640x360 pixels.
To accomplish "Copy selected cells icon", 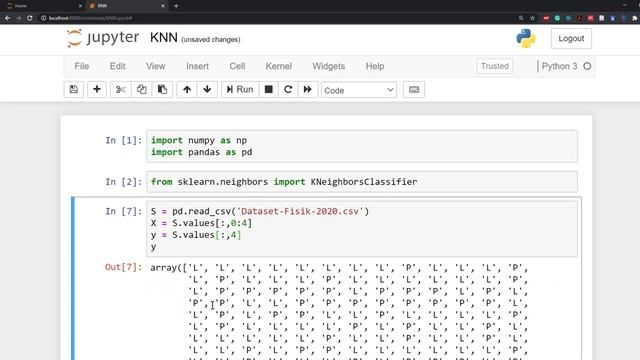I will (142, 89).
